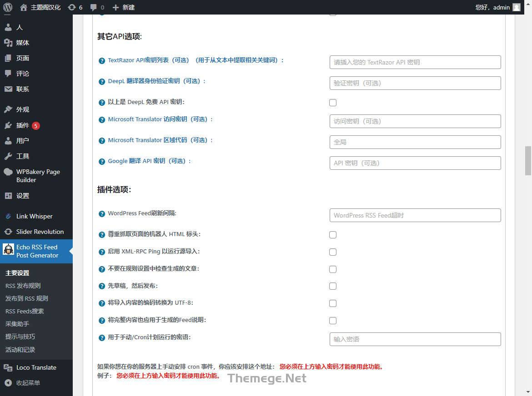This screenshot has height=396, width=532.
Task: Click help icon for 先草稿，然后发布
Action: [x=101, y=286]
